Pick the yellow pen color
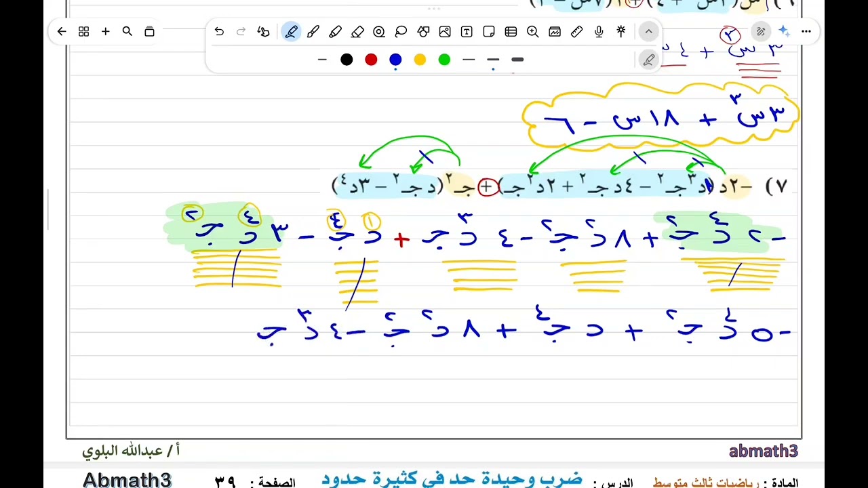 (x=420, y=60)
